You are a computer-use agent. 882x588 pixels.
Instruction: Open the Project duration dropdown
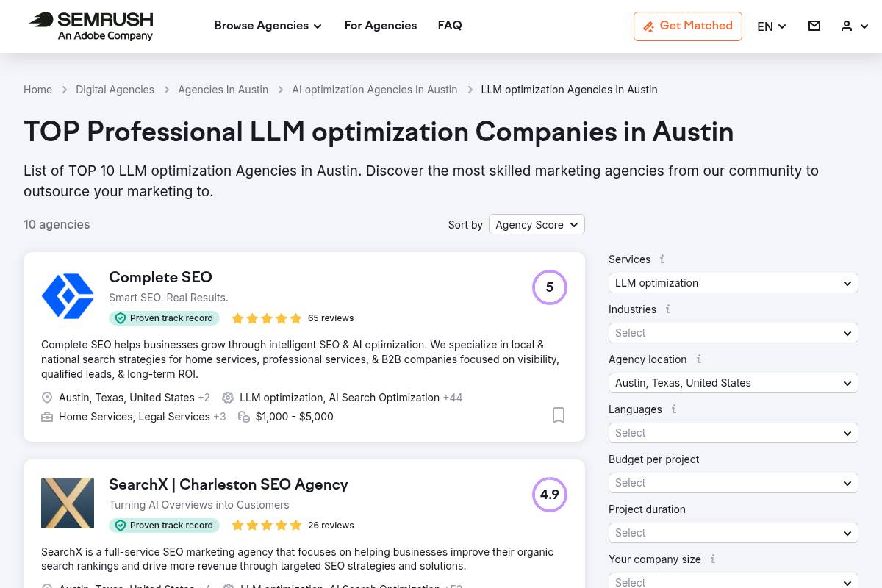(734, 533)
